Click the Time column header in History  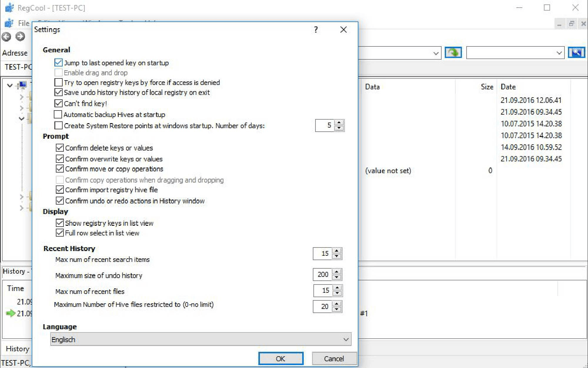(16, 288)
